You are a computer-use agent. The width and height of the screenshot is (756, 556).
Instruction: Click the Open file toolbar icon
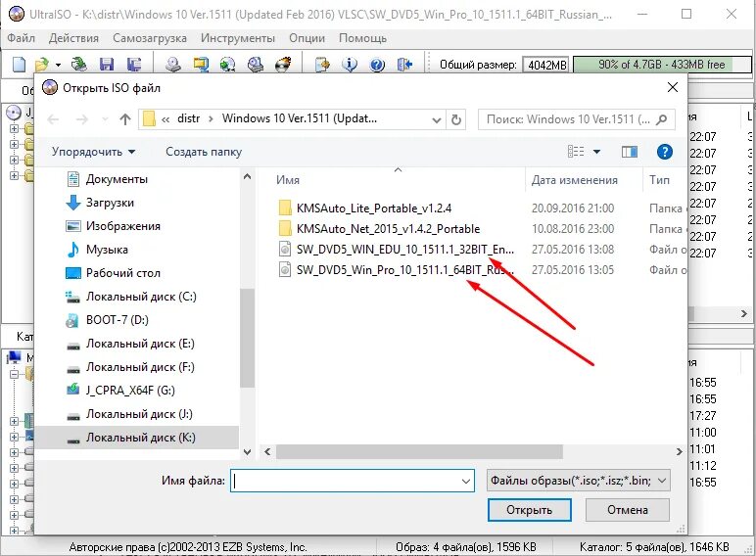42,64
